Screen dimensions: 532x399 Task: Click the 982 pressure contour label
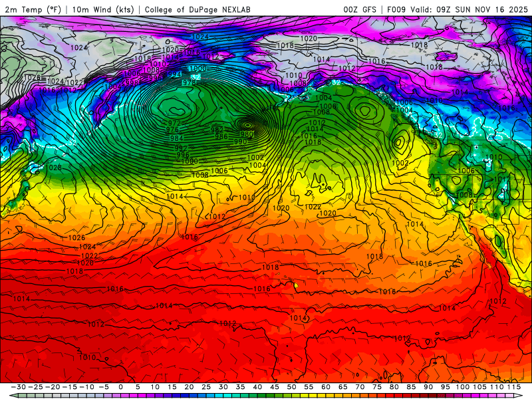coord(217,130)
